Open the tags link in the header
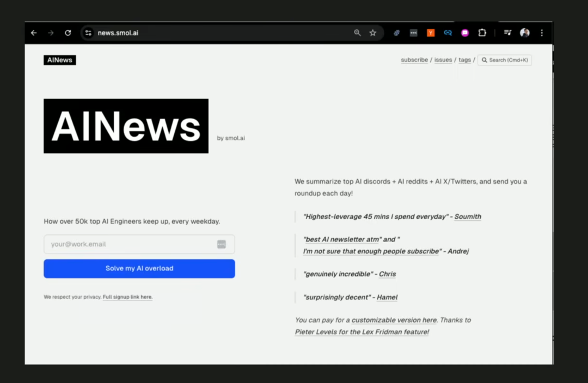 [x=464, y=60]
